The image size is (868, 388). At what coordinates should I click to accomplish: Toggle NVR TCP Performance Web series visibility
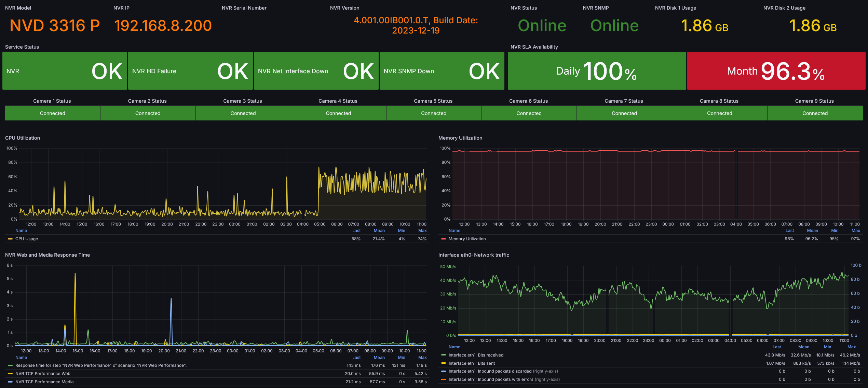[43, 374]
